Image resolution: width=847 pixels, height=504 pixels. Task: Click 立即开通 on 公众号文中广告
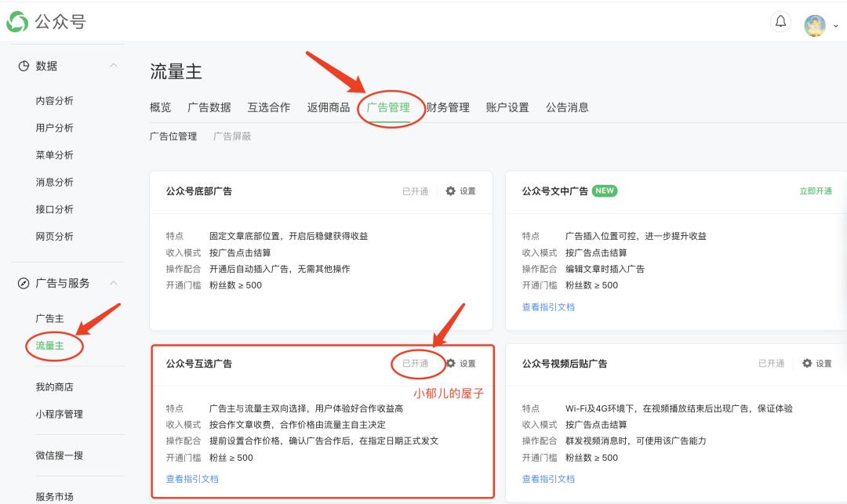pos(816,190)
